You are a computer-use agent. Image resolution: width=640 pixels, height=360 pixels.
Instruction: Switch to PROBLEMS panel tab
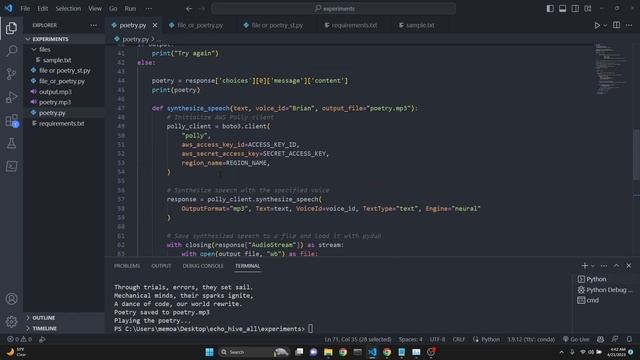pyautogui.click(x=127, y=266)
